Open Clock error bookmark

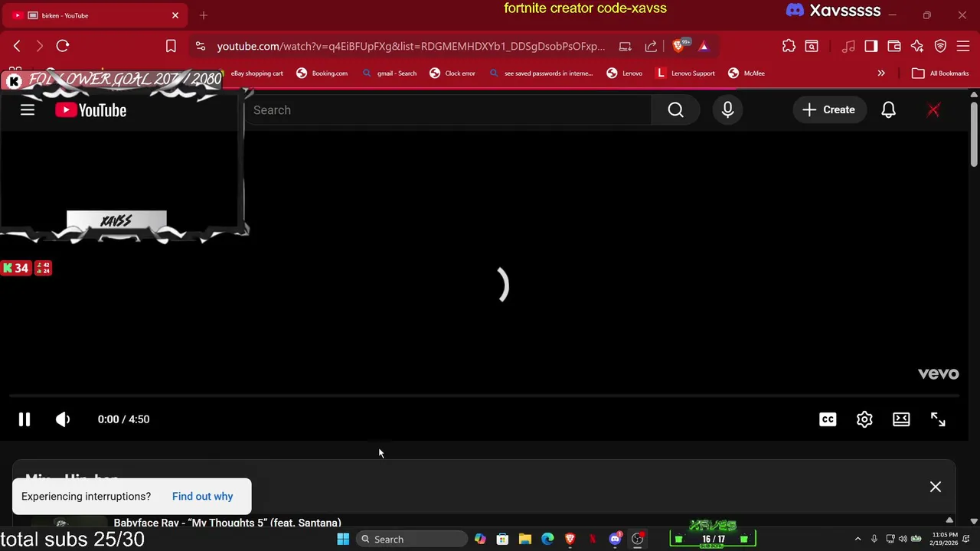click(x=452, y=73)
